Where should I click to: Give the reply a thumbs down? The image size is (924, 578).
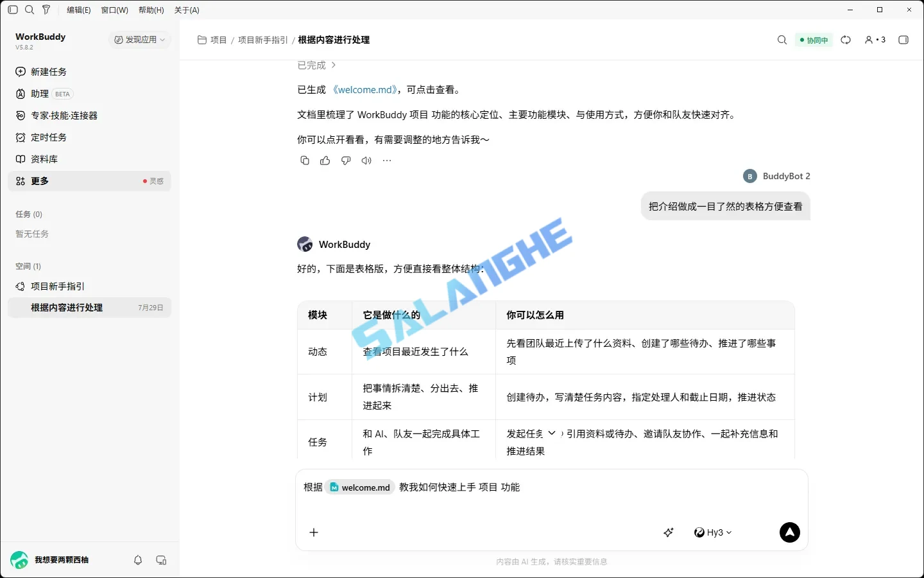[x=346, y=161]
